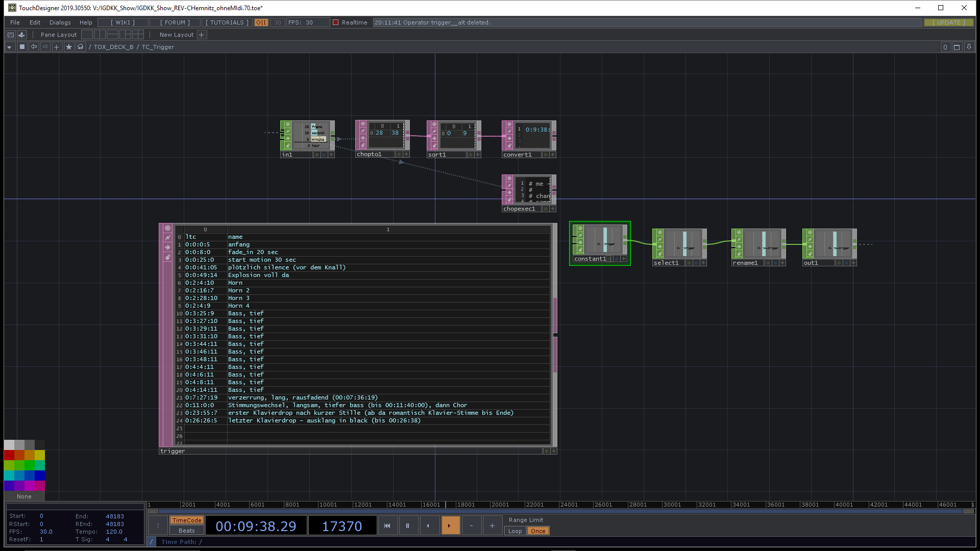980x551 pixels.
Task: Toggle the Realtime red checkbox
Action: pyautogui.click(x=336, y=22)
